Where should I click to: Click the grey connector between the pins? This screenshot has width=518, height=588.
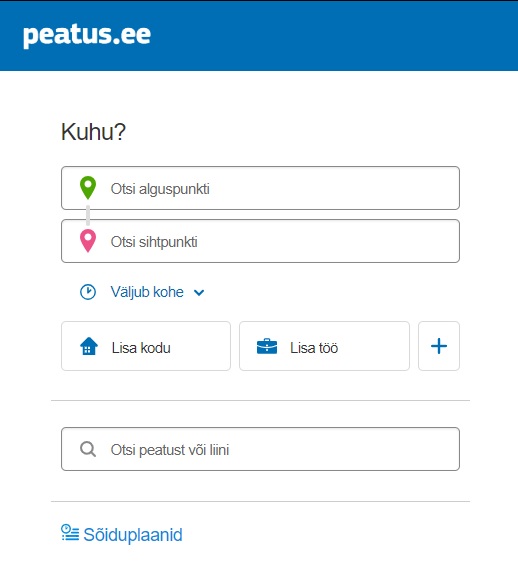88,215
